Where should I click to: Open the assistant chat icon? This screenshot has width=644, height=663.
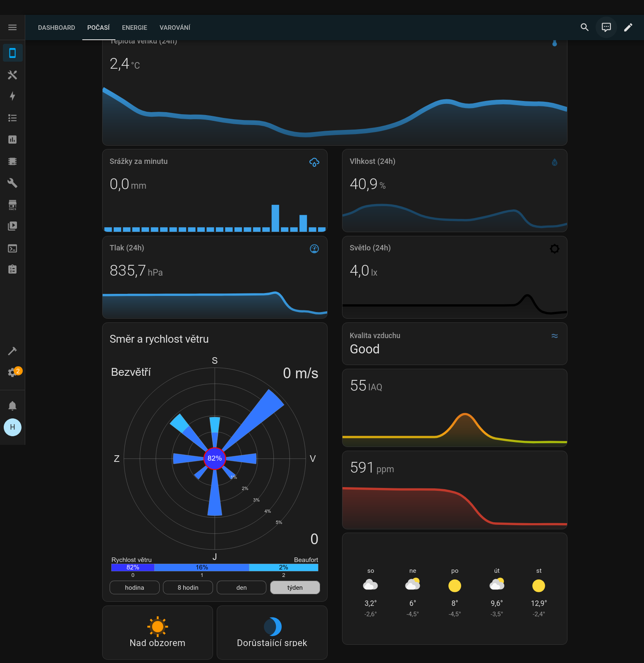[x=606, y=27]
